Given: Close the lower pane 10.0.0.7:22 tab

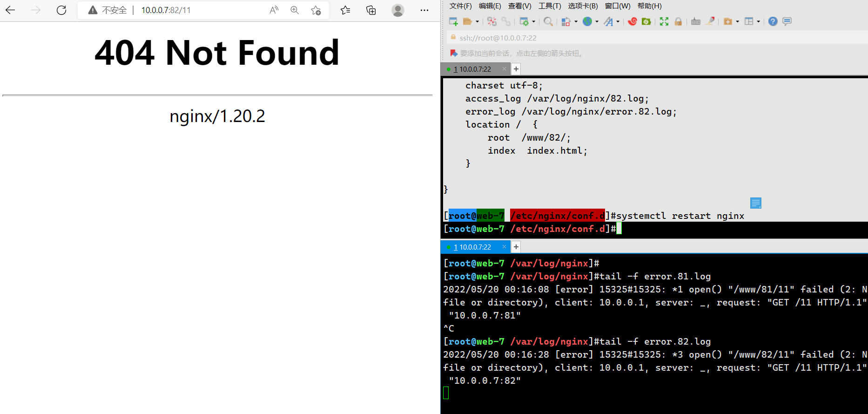Looking at the screenshot, I should [504, 247].
